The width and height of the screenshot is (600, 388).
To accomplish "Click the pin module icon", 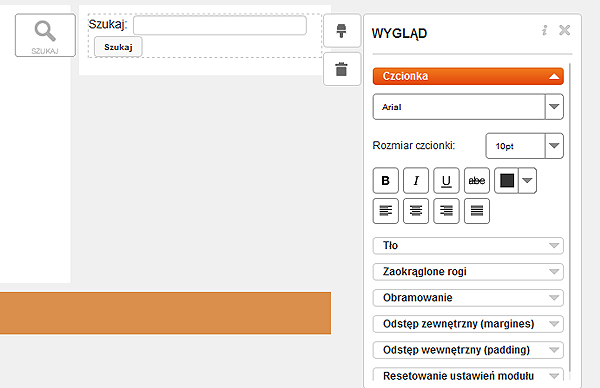I will [342, 31].
